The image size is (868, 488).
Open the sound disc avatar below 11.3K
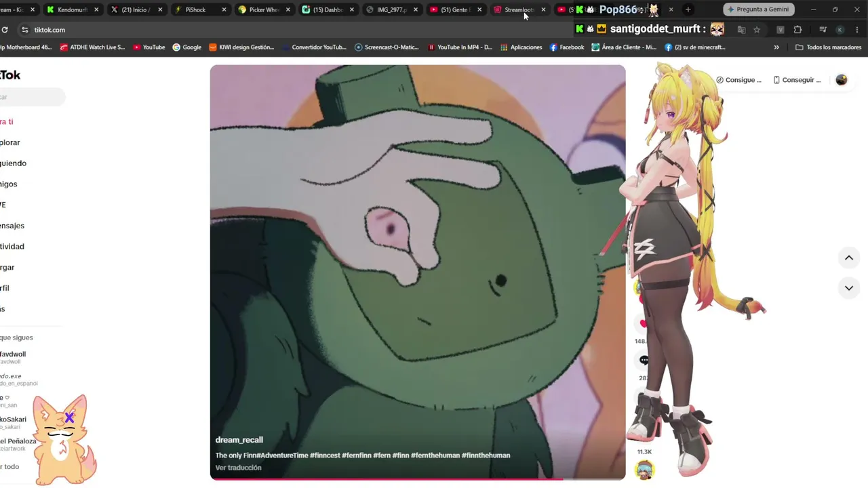tap(644, 469)
